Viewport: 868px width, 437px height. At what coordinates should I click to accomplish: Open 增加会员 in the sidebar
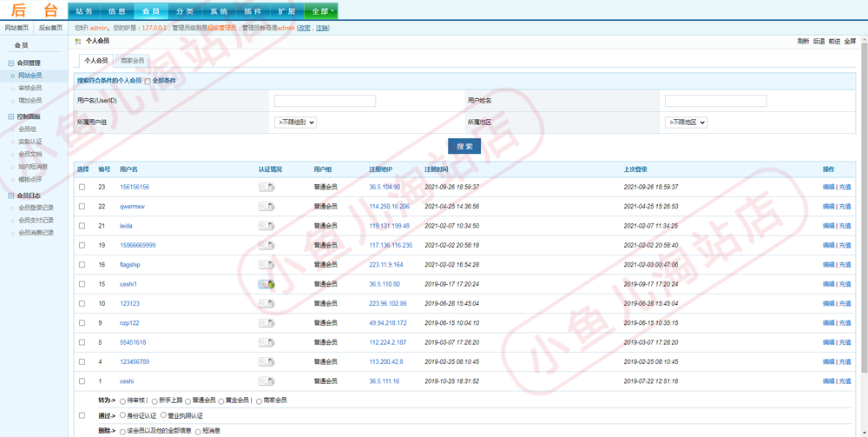pyautogui.click(x=30, y=101)
